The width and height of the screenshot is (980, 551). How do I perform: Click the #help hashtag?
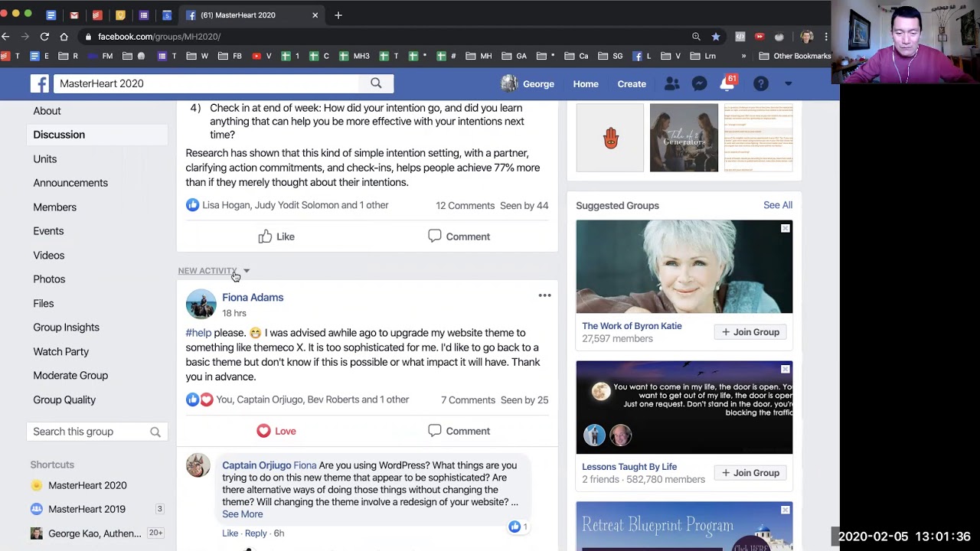tap(198, 333)
